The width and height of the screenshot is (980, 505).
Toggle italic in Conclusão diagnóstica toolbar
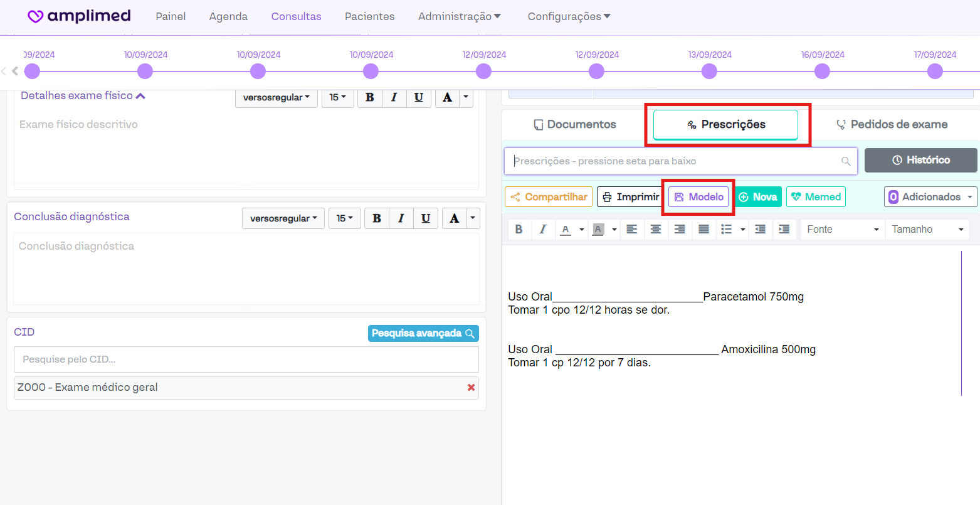point(401,218)
